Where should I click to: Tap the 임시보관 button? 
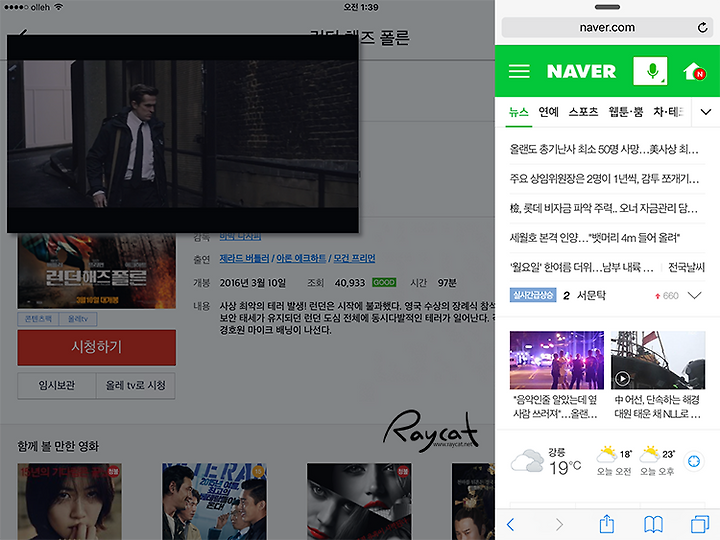(56, 385)
